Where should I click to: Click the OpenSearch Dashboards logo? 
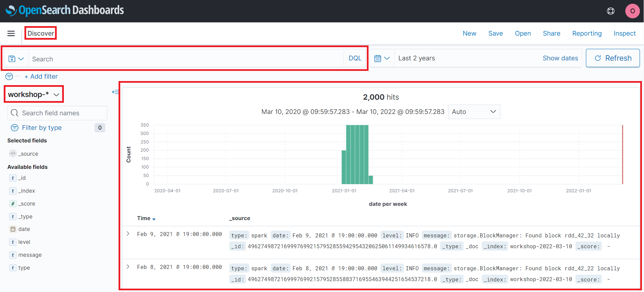[65, 11]
